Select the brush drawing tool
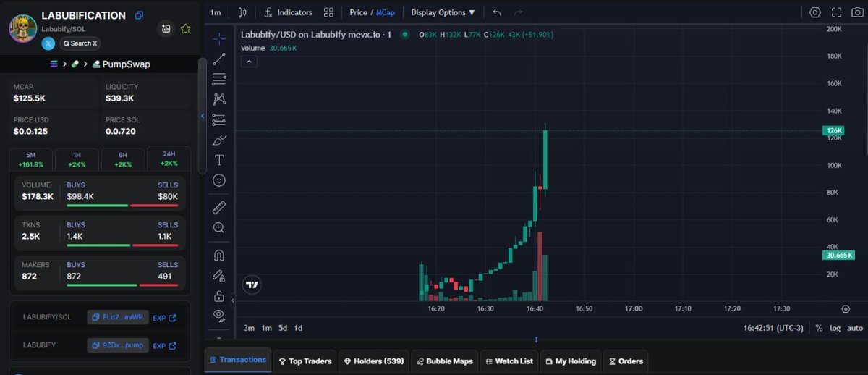The image size is (868, 375). (x=219, y=140)
